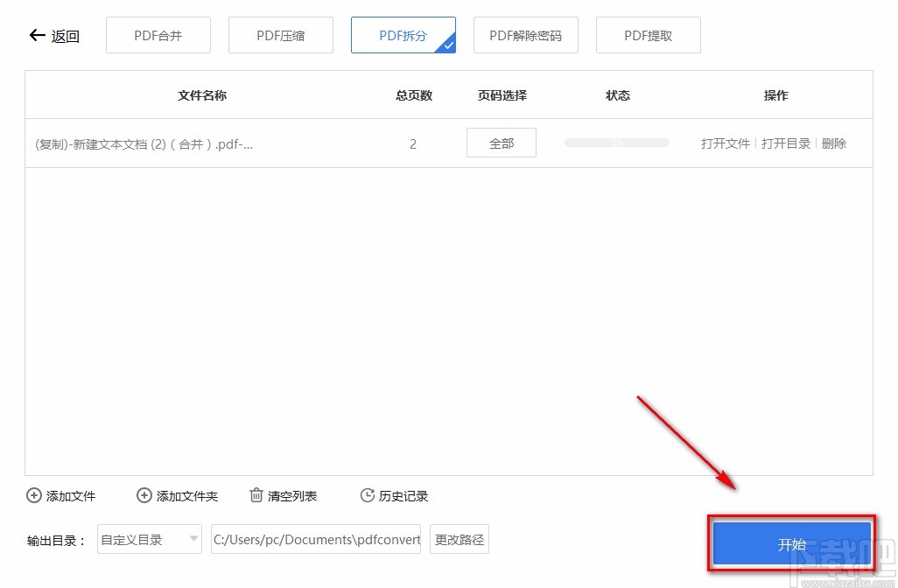Click the plus icon beside 添加文件
898x588 pixels.
33,495
